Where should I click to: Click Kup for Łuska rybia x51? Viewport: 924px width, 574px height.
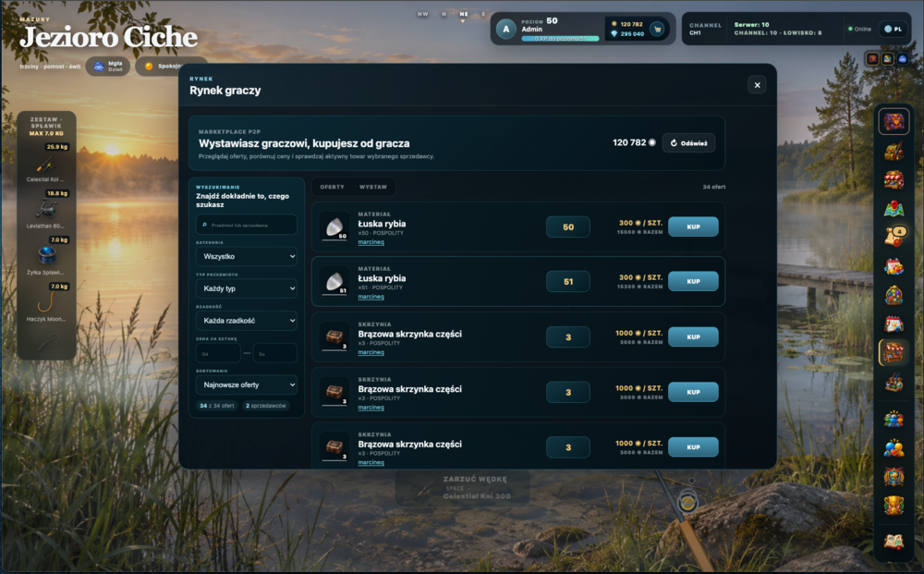point(693,281)
